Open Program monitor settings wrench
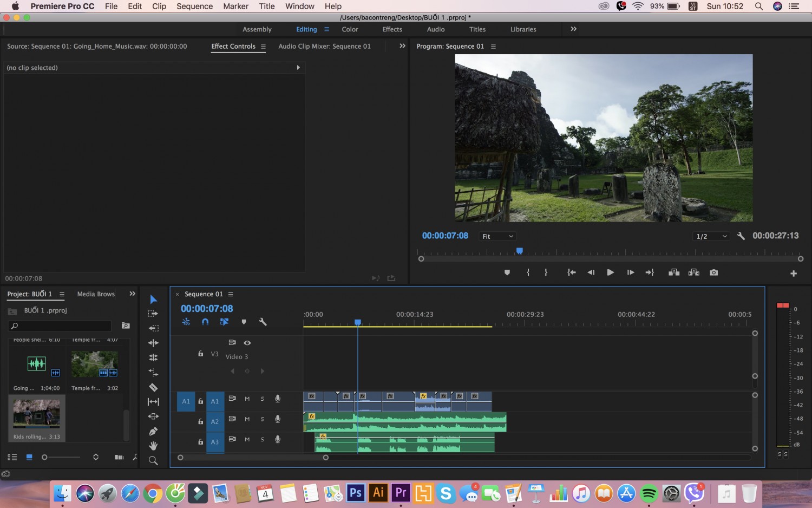The height and width of the screenshot is (508, 812). [x=741, y=236]
